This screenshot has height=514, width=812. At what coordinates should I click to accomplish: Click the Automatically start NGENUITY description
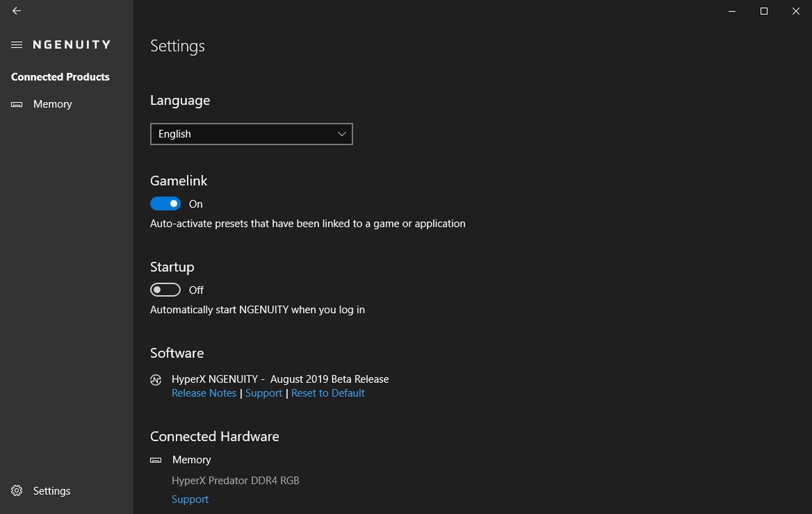coord(258,309)
